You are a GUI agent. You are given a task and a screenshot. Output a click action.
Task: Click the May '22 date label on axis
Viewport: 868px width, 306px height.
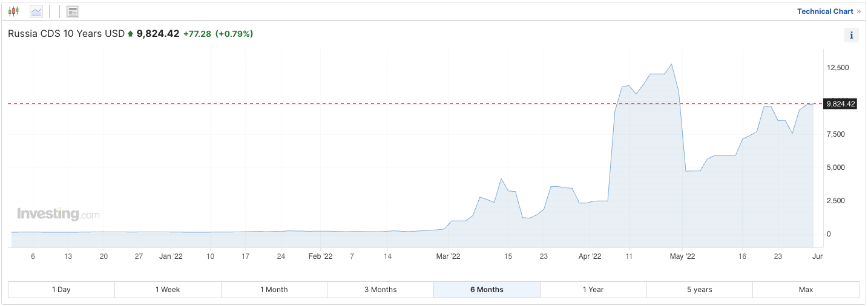pos(682,256)
